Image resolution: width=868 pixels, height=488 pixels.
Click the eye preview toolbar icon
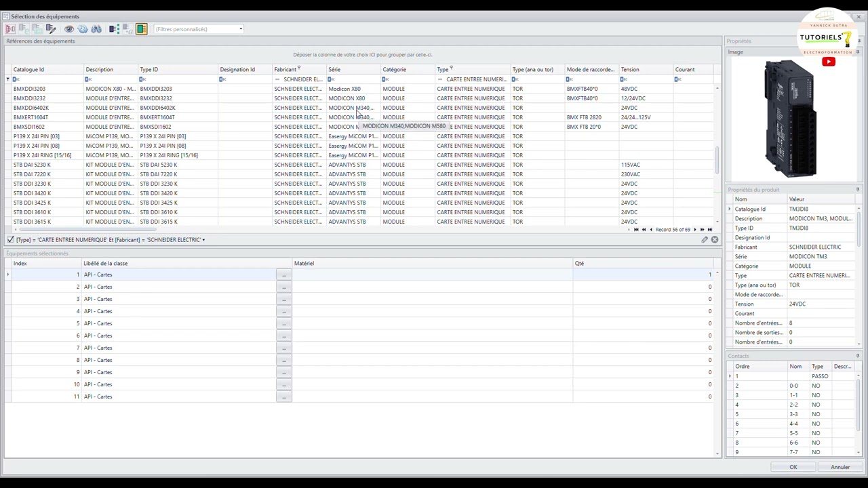(69, 29)
